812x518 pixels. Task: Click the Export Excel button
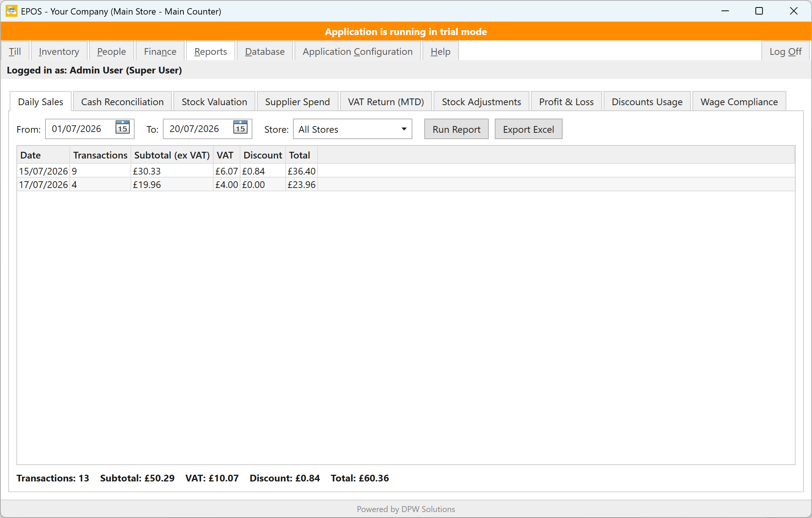click(x=528, y=129)
